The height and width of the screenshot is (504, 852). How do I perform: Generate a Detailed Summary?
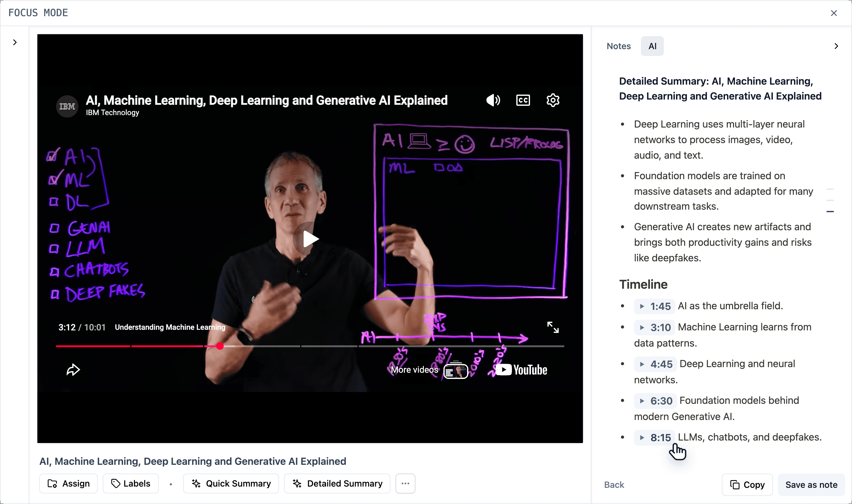[x=337, y=484]
